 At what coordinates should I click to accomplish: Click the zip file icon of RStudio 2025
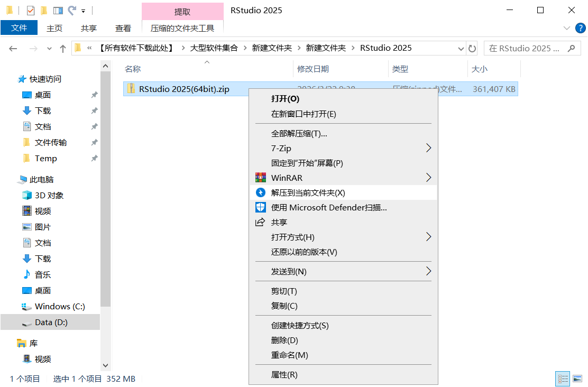(131, 88)
